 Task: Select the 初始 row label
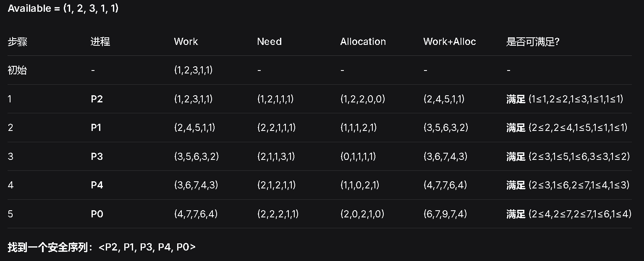tap(17, 70)
